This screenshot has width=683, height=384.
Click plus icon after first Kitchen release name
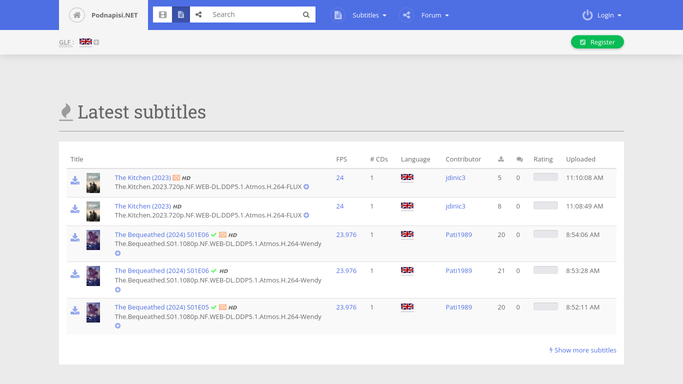[x=306, y=187]
